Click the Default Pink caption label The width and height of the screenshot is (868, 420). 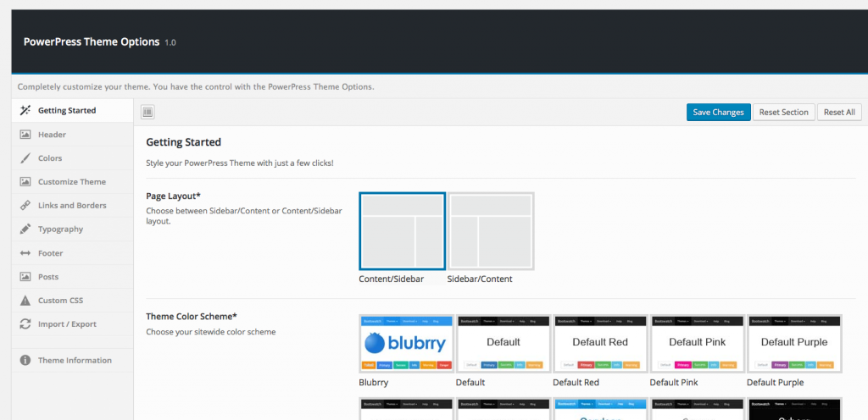click(x=674, y=383)
